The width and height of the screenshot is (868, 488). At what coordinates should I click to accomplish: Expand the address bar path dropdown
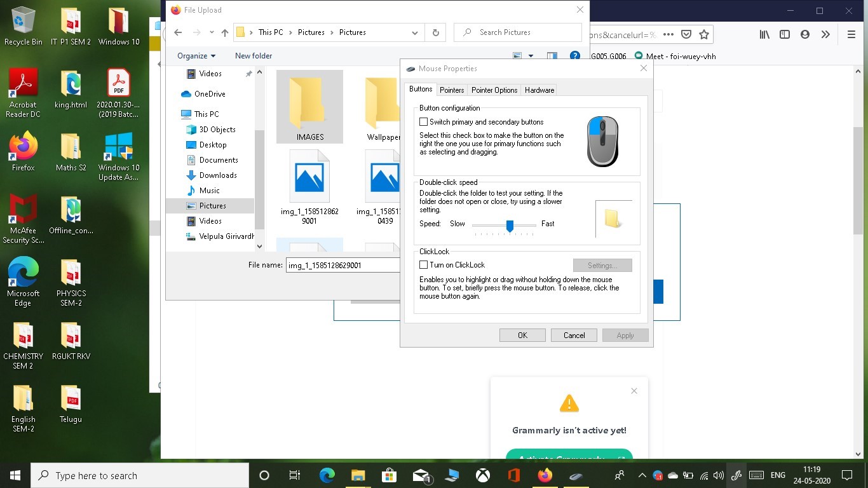pyautogui.click(x=415, y=32)
